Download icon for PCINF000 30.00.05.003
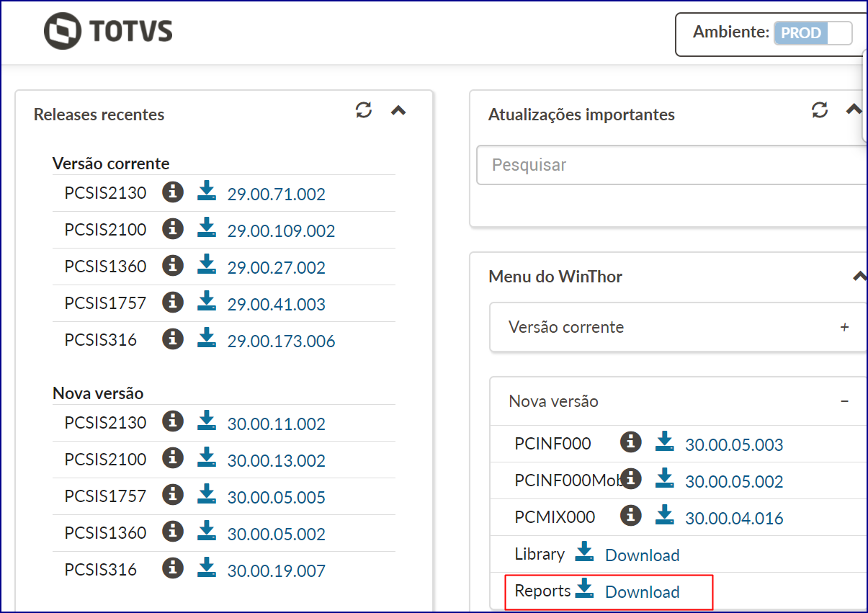Screen dimensions: 868x613 tap(664, 442)
